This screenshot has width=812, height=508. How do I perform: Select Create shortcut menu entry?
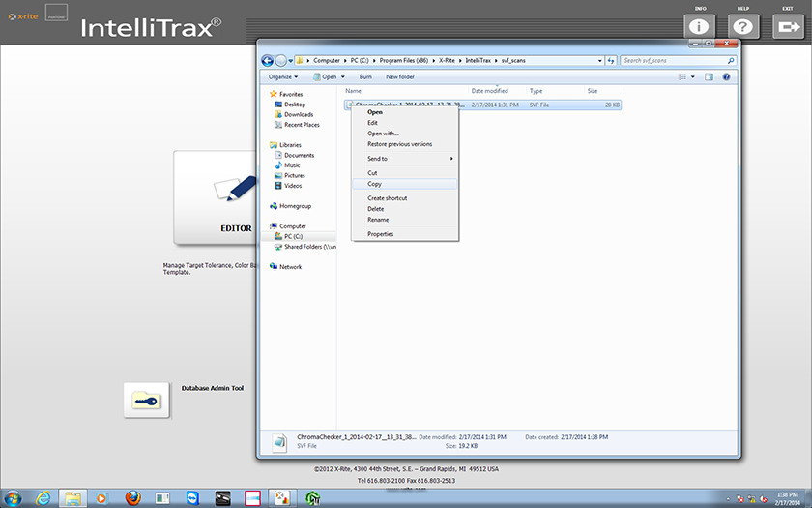[x=404, y=198]
